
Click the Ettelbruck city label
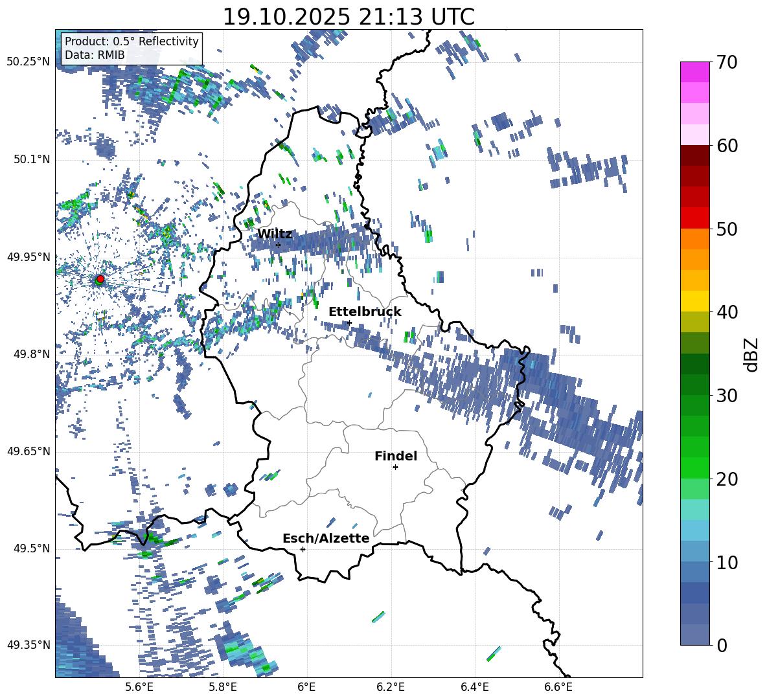click(x=365, y=312)
